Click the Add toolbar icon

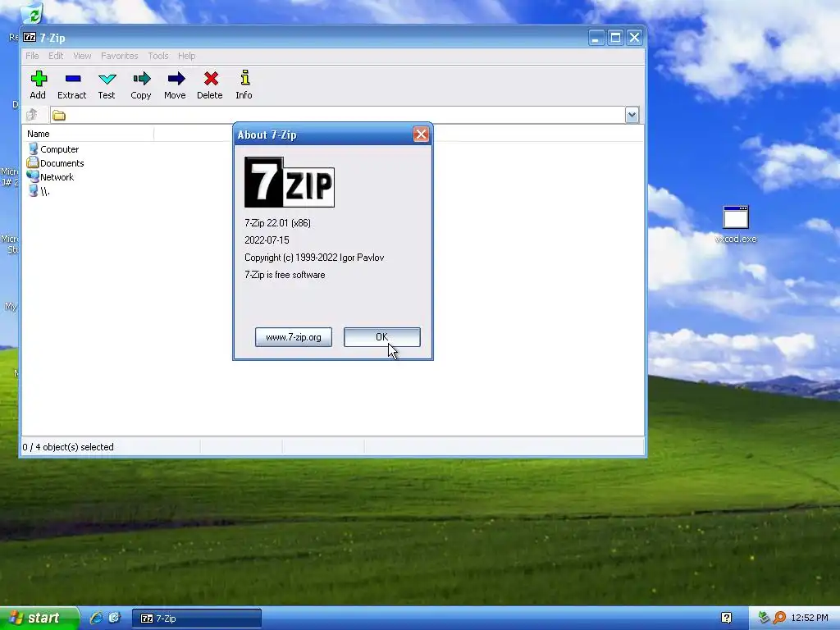pos(38,84)
